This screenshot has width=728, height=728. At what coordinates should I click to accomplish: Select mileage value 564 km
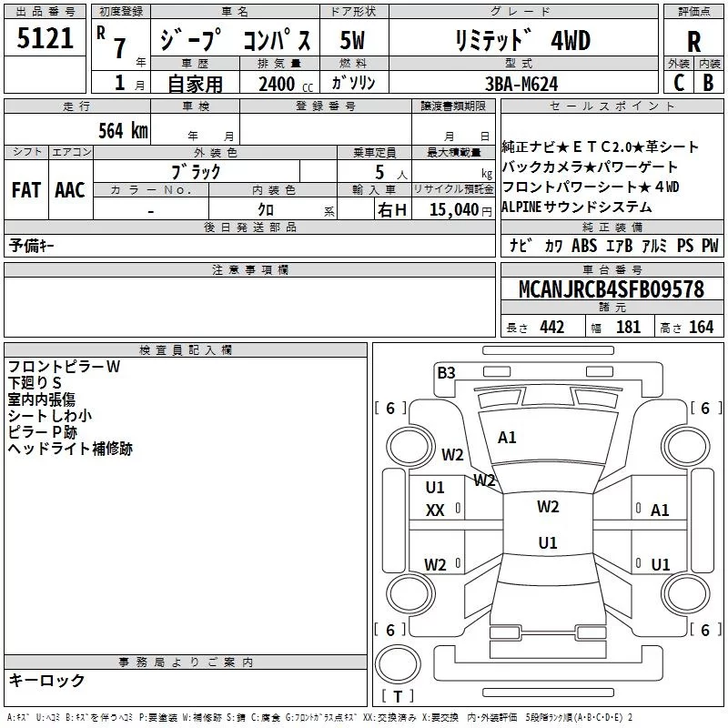coord(123,130)
